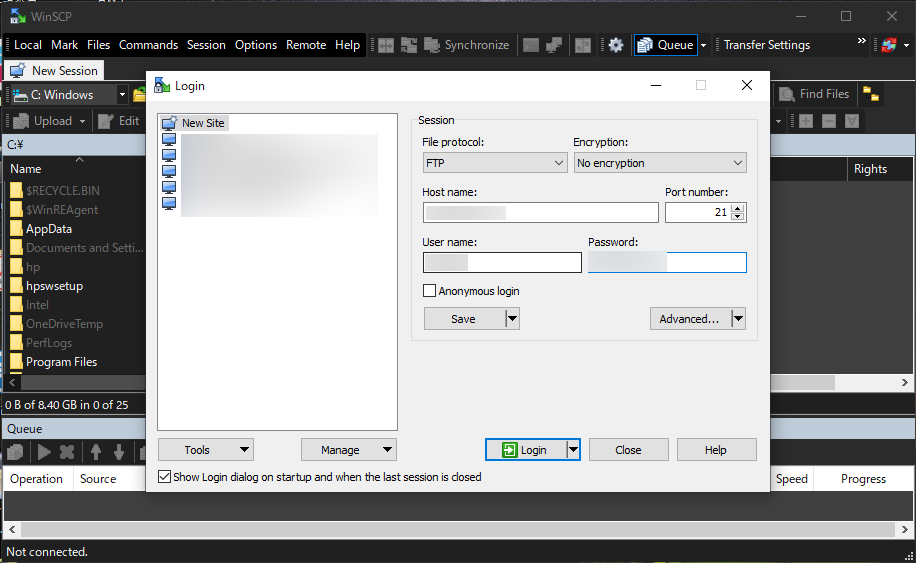The width and height of the screenshot is (916, 563).
Task: Click the Advanced... button
Action: click(x=690, y=319)
